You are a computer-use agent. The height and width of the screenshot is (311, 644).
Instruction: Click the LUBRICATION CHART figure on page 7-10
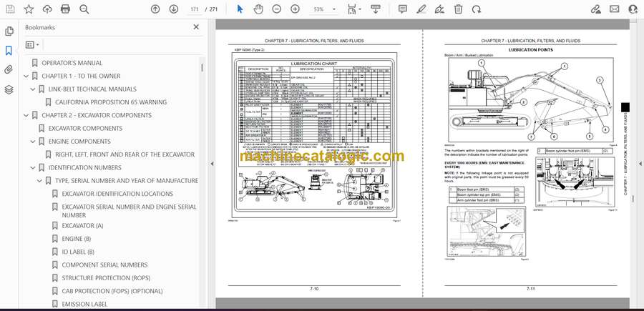pyautogui.click(x=314, y=135)
